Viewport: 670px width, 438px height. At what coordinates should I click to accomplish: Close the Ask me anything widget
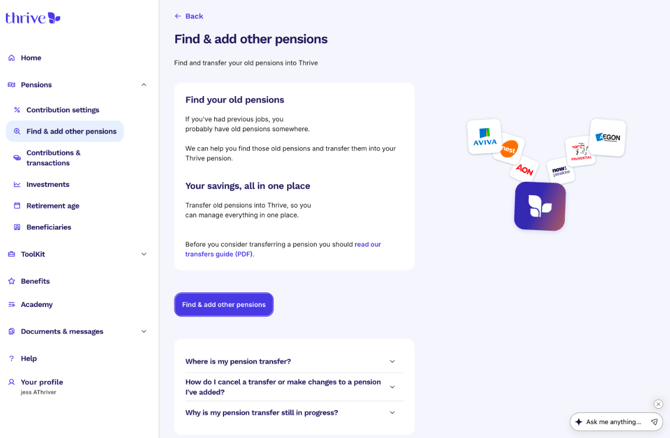tap(658, 404)
